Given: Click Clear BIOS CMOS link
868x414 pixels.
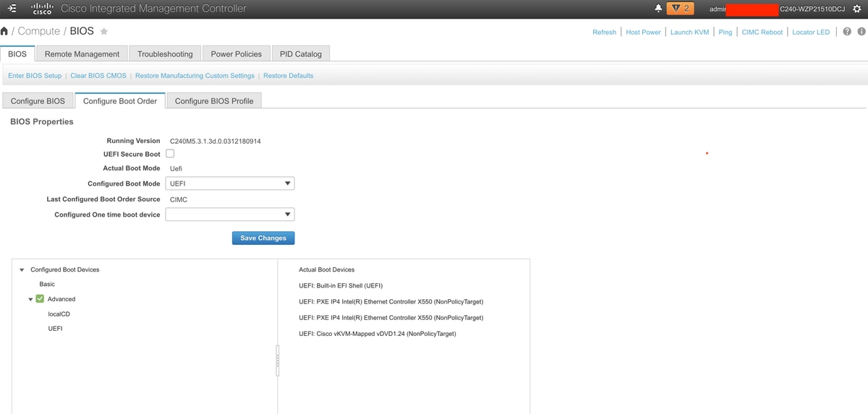Looking at the screenshot, I should (x=98, y=76).
